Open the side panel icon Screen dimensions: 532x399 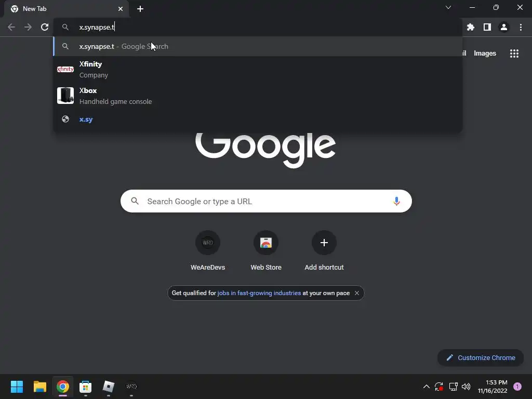click(x=487, y=27)
